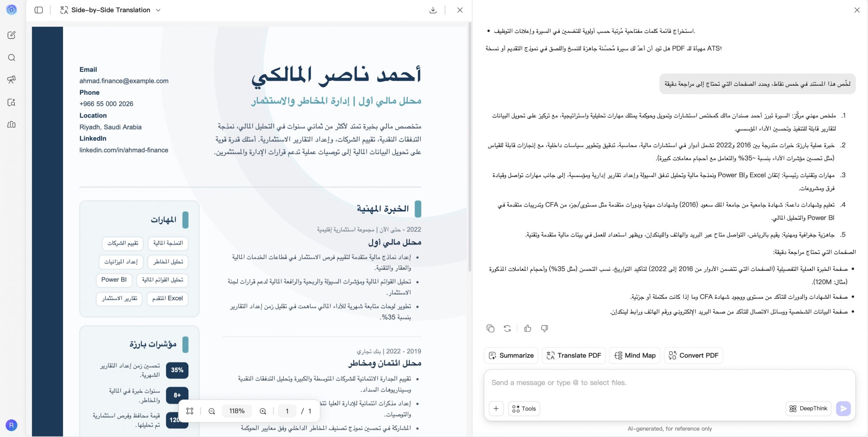The width and height of the screenshot is (868, 437).
Task: Click the Mind Map button
Action: click(635, 355)
